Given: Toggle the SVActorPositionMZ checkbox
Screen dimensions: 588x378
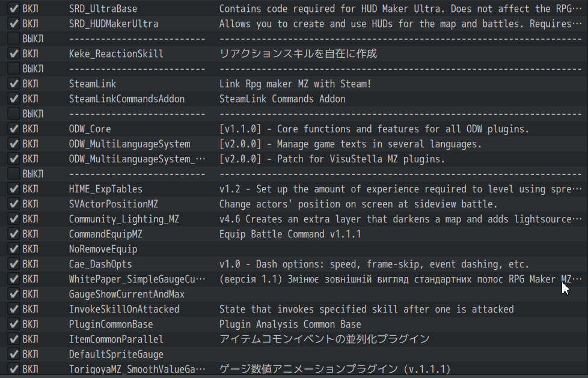Looking at the screenshot, I should click(14, 204).
